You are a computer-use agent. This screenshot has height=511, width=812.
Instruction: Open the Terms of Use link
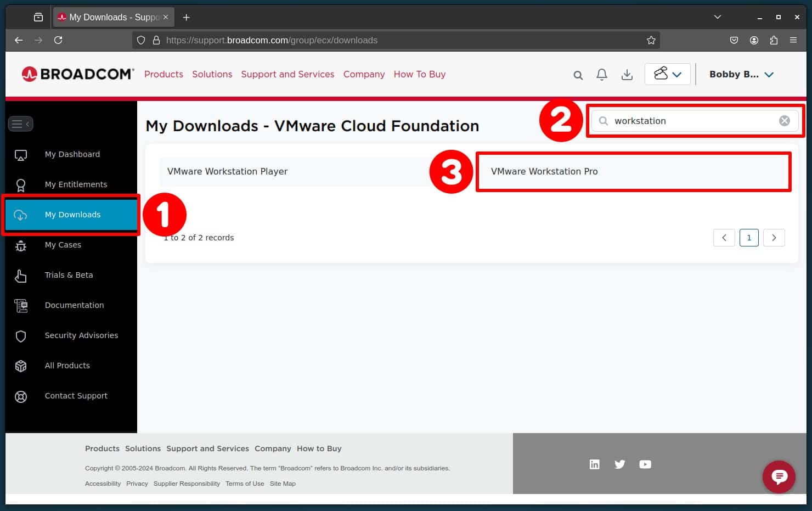[x=245, y=484]
